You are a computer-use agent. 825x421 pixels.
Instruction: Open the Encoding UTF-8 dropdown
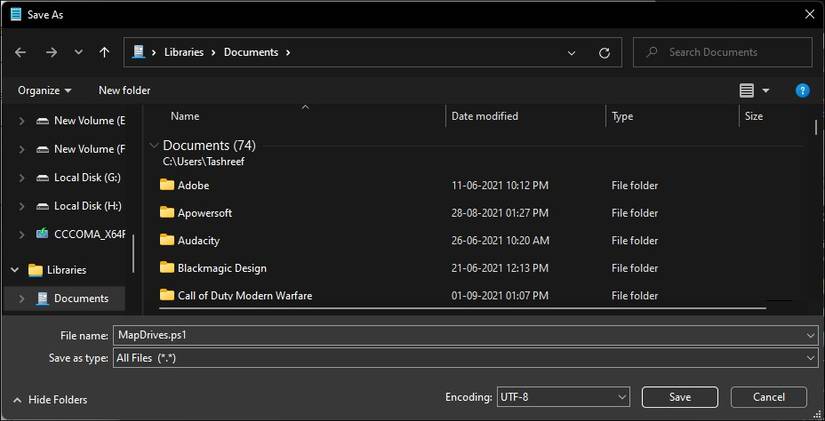[x=563, y=397]
